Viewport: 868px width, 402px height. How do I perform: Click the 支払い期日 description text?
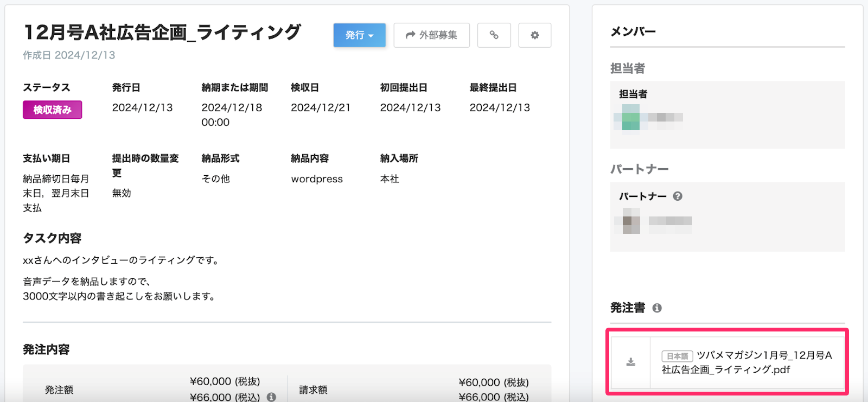(x=56, y=193)
